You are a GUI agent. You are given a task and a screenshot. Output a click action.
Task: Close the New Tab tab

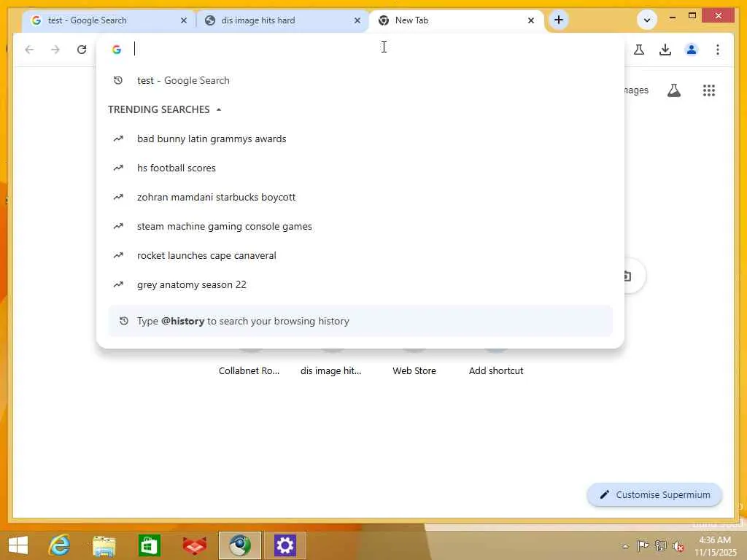tap(531, 20)
